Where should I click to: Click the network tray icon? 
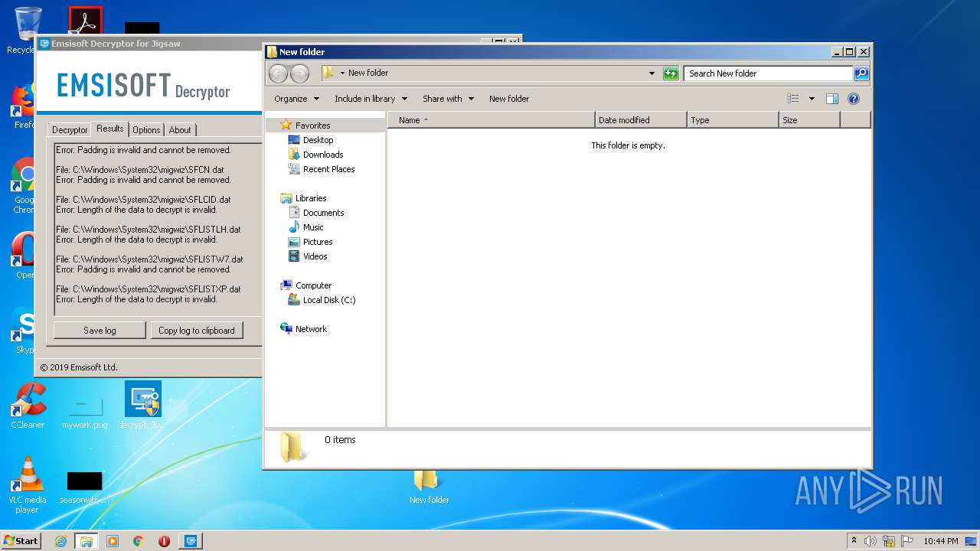(889, 541)
